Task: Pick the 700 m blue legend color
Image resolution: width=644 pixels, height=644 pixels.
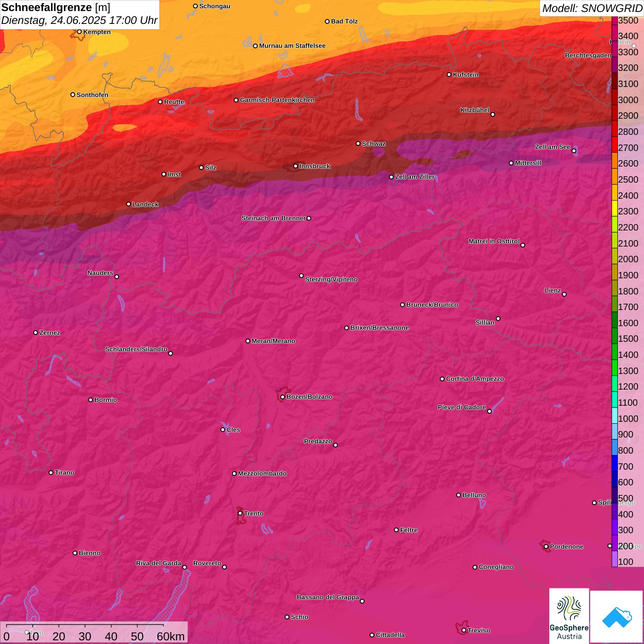Action: (x=615, y=463)
